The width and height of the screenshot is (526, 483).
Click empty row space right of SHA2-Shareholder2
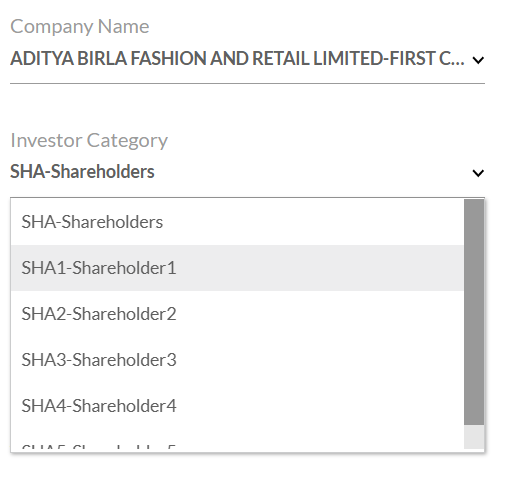319,314
